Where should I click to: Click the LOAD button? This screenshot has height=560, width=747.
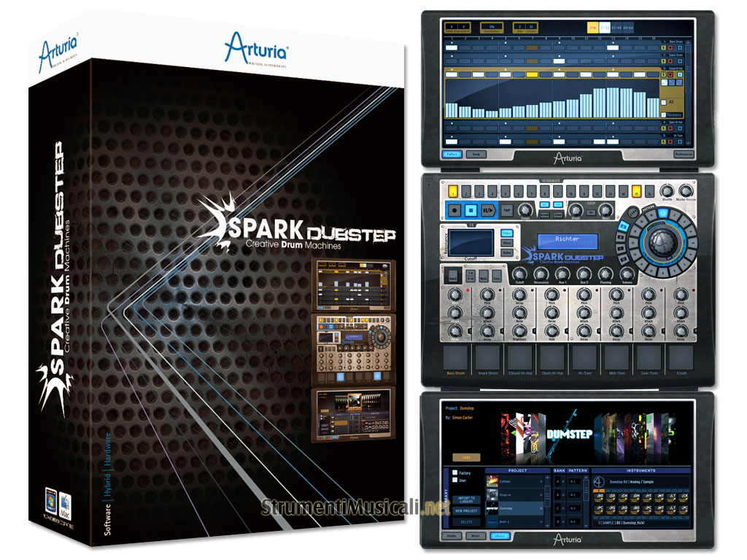coord(465,457)
